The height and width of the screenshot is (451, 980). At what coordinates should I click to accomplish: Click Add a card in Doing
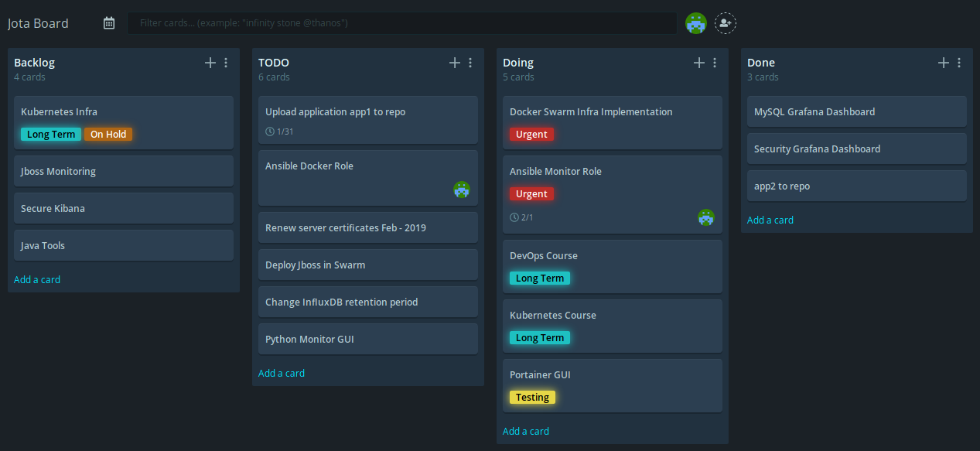526,431
